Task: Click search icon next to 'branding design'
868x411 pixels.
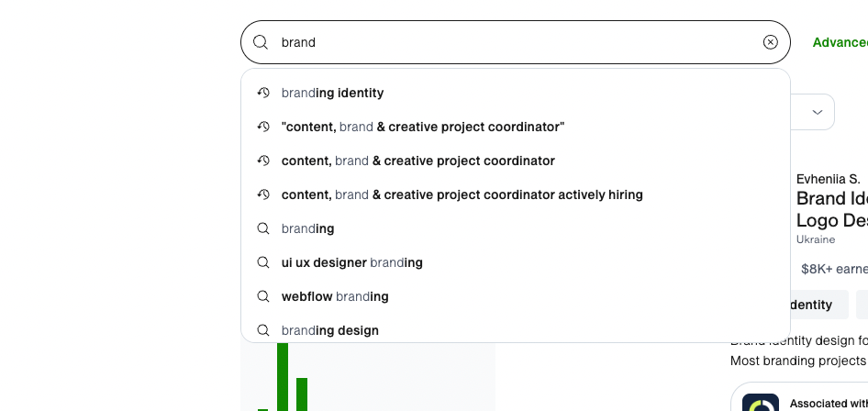Action: [263, 330]
